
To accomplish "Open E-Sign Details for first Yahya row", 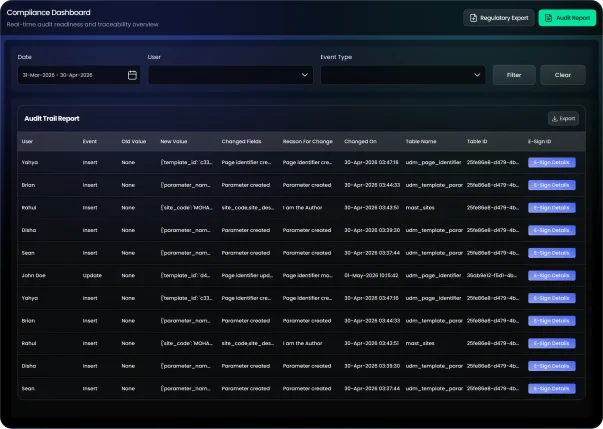I will click(x=552, y=162).
